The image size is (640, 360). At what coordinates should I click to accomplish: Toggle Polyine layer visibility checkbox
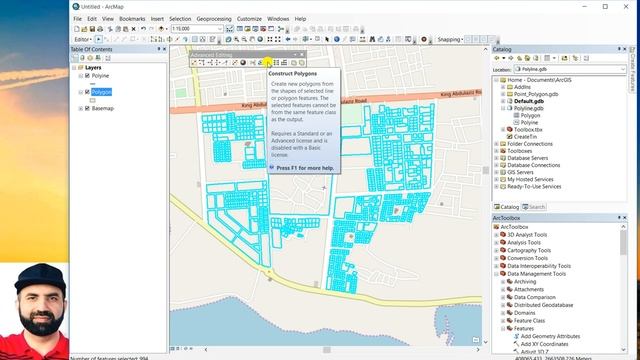tap(87, 76)
